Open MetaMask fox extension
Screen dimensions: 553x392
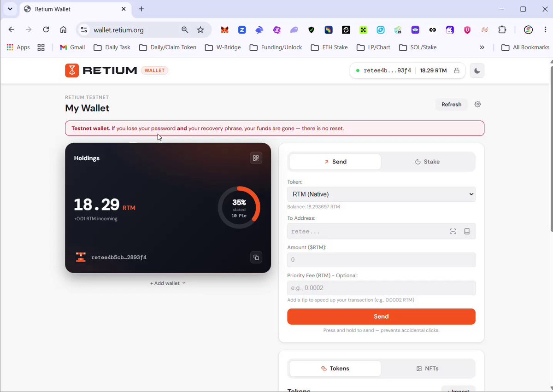pos(224,30)
